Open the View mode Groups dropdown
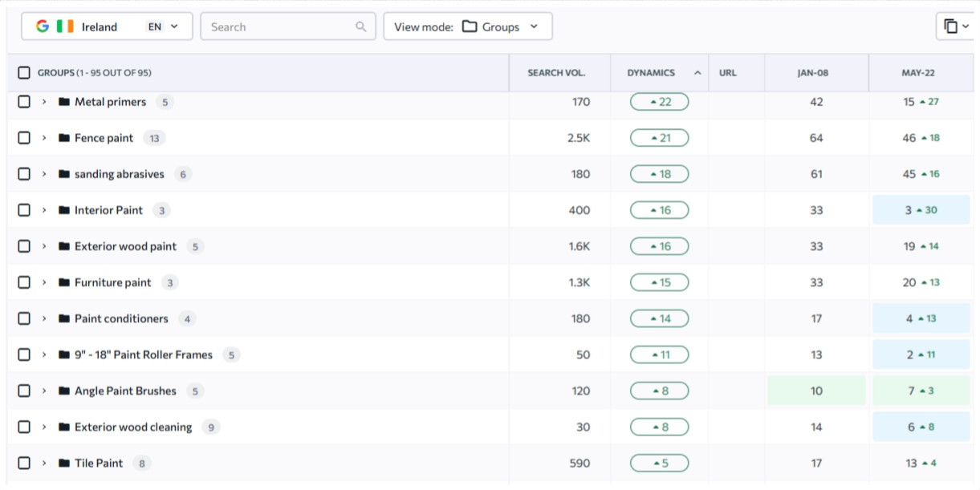 [467, 26]
